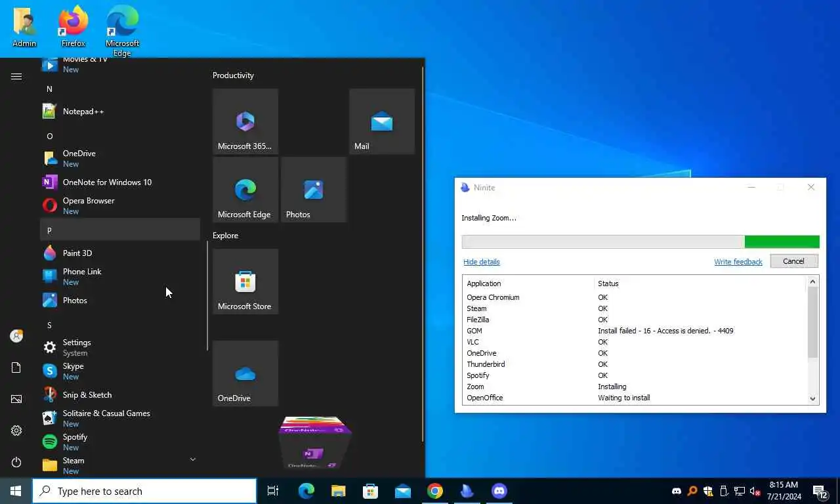Image resolution: width=840 pixels, height=504 pixels.
Task: Open the Mail tile
Action: click(x=382, y=121)
